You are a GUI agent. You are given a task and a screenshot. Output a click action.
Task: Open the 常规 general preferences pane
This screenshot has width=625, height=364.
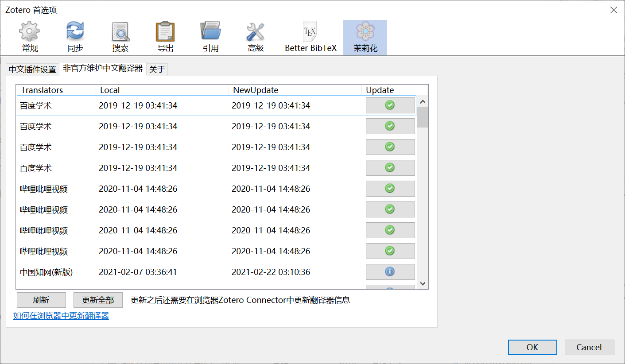(x=30, y=38)
